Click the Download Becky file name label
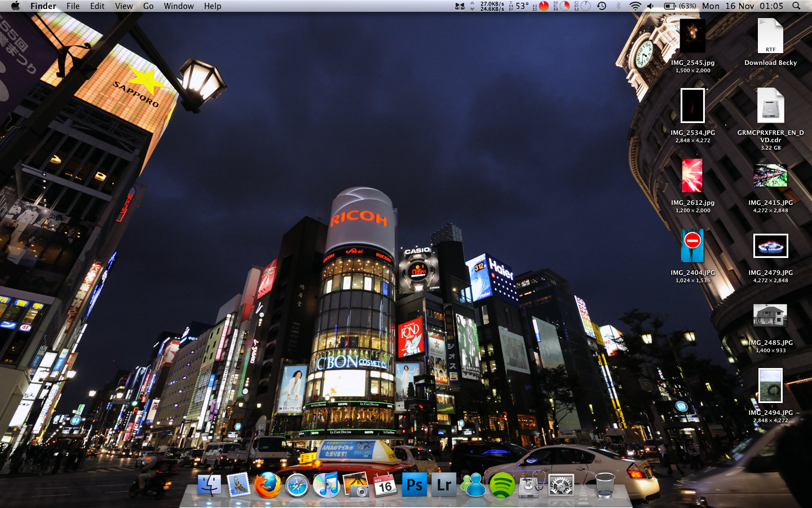Viewport: 812px width, 508px height. click(x=770, y=63)
